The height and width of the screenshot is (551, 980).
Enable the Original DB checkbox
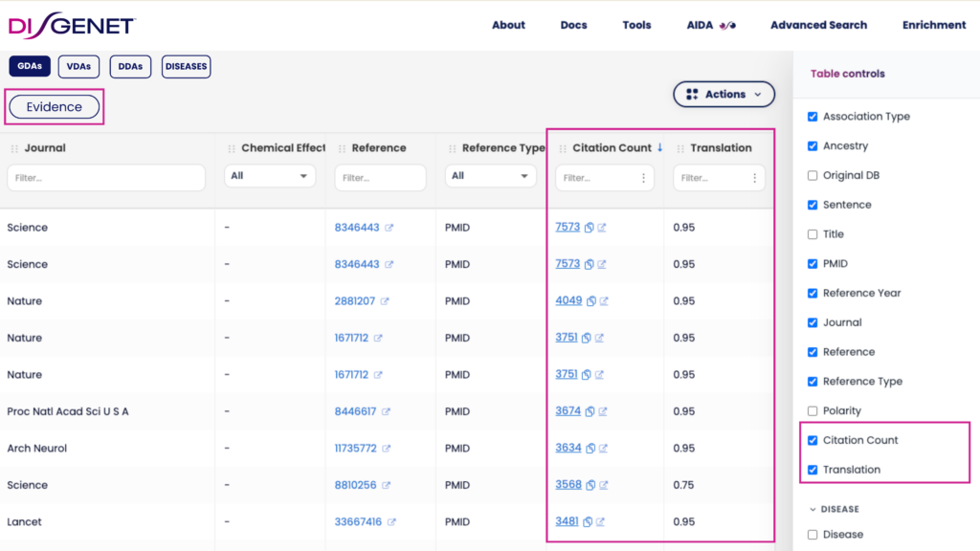[813, 175]
